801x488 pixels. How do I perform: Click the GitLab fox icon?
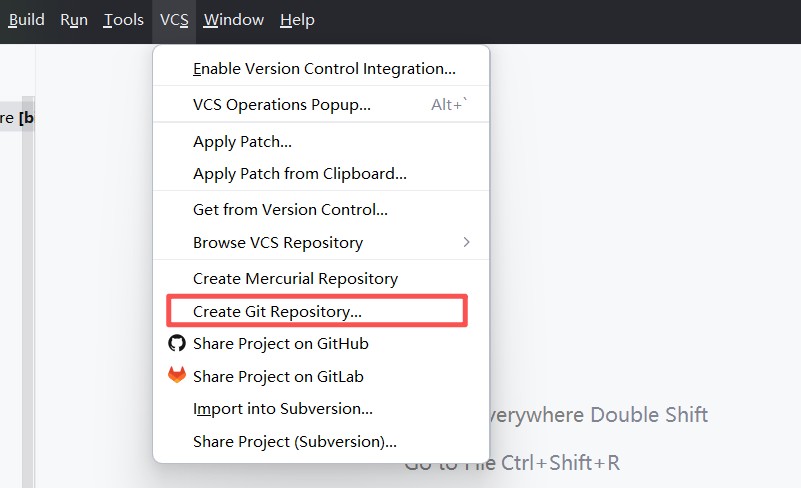coord(177,377)
